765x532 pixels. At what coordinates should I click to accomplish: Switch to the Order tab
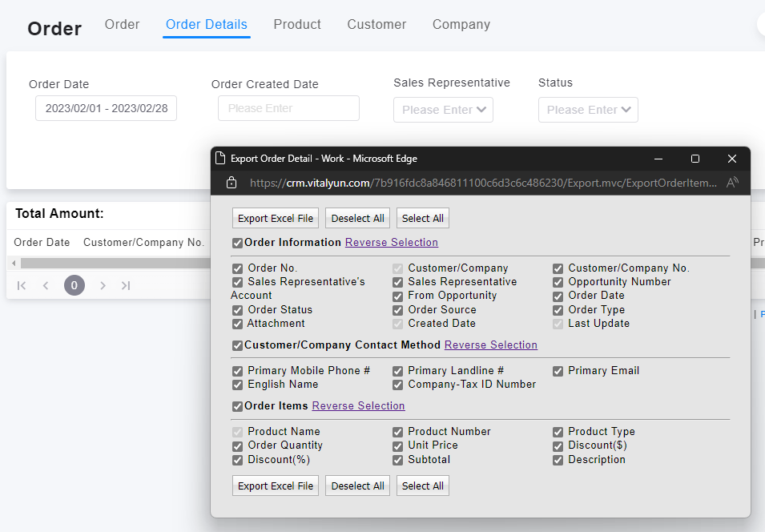click(x=122, y=24)
